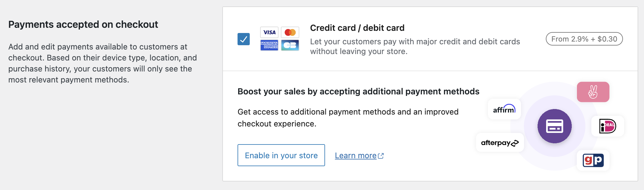Viewport: 644px width, 190px height.
Task: Click the Payments accepted on checkout heading
Action: [83, 24]
